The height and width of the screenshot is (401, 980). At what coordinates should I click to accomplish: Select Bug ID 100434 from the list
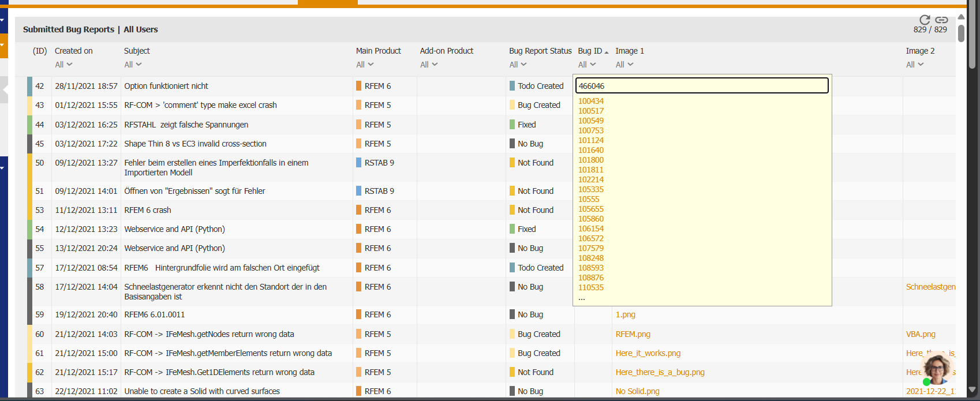pyautogui.click(x=591, y=101)
